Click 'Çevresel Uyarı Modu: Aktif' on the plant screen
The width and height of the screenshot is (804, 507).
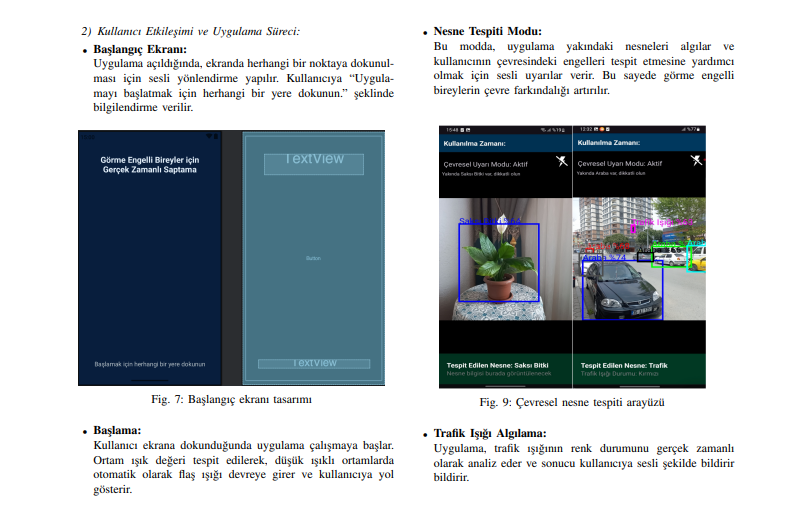click(x=486, y=165)
